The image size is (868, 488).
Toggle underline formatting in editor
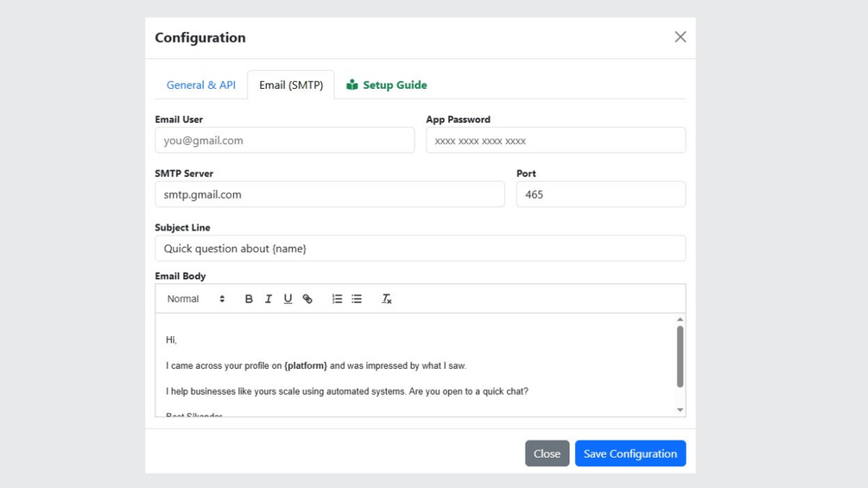[x=288, y=299]
